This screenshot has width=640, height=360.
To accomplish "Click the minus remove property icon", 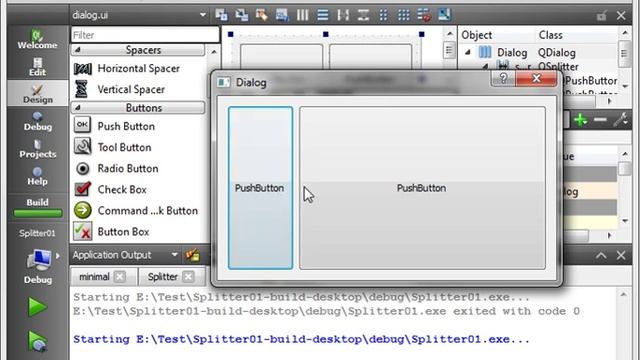I will pyautogui.click(x=600, y=119).
